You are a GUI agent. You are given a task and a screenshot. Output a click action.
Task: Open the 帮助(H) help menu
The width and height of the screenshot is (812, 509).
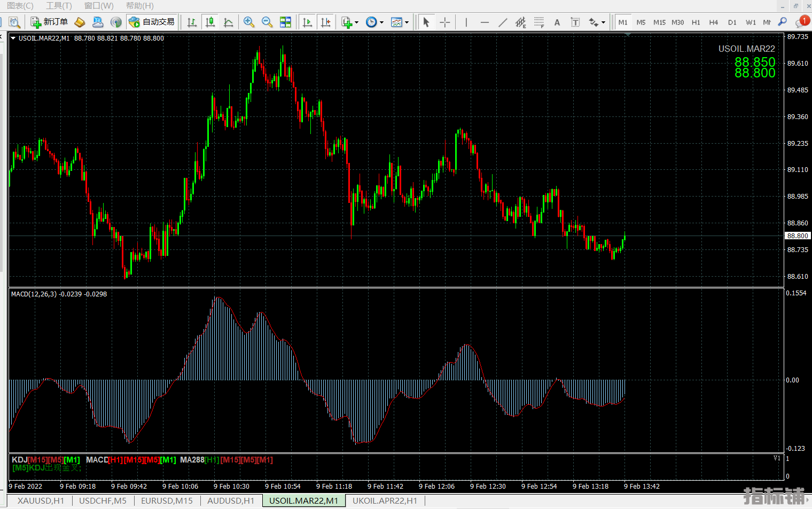point(139,5)
